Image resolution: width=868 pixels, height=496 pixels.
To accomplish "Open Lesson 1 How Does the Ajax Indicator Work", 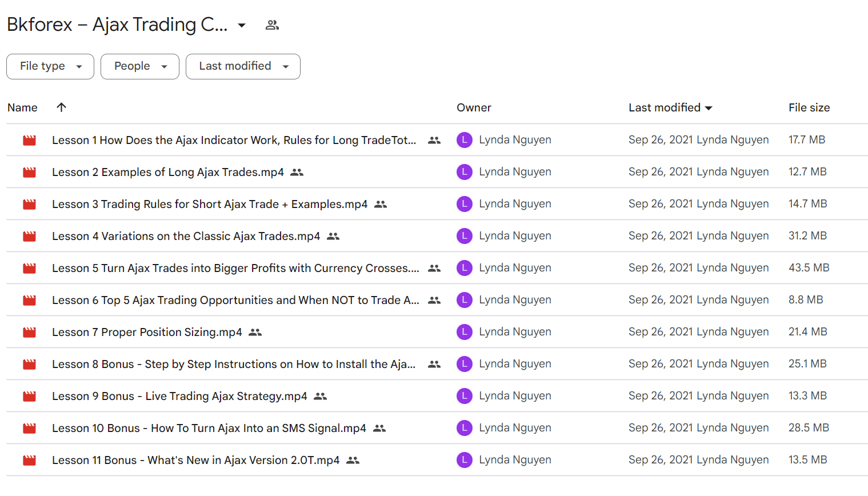I will point(234,140).
